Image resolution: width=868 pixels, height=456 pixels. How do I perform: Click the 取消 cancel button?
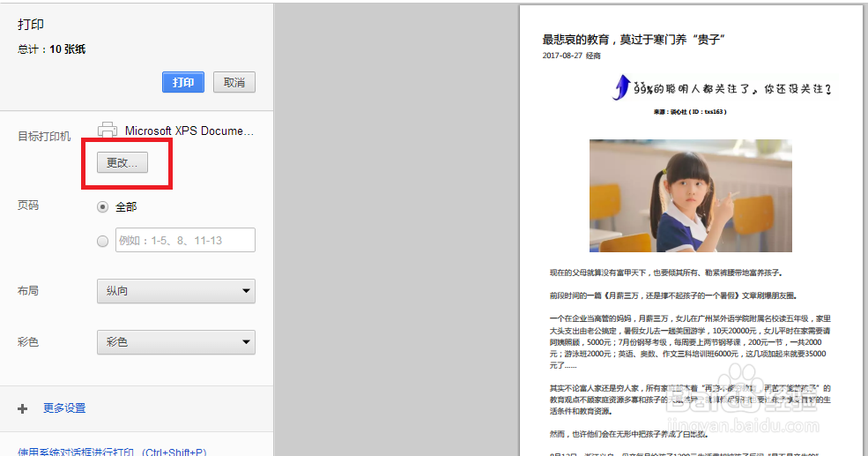pyautogui.click(x=234, y=82)
